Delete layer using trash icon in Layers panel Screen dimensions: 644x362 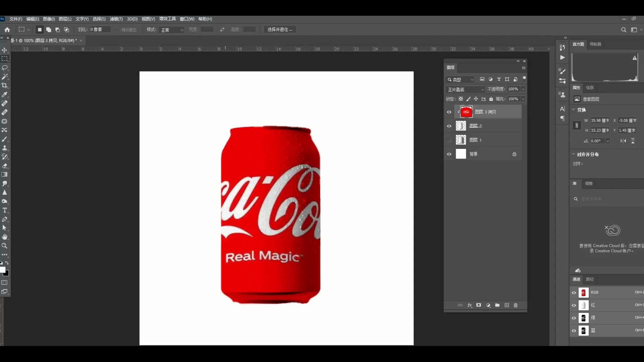pos(516,305)
